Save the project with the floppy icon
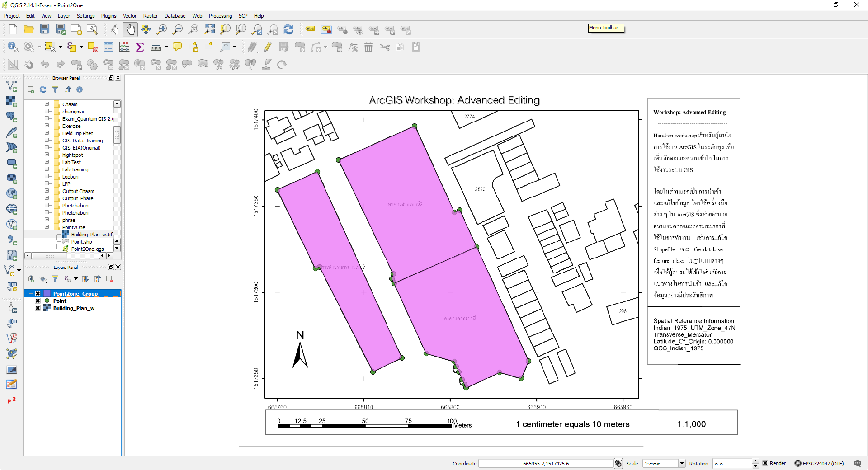868x470 pixels. (45, 30)
